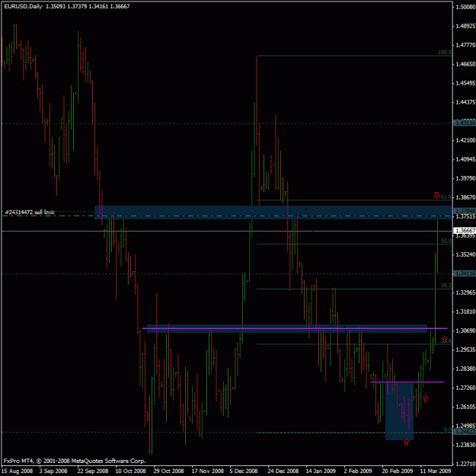Click the 1.30690 price scale label

tap(465, 331)
